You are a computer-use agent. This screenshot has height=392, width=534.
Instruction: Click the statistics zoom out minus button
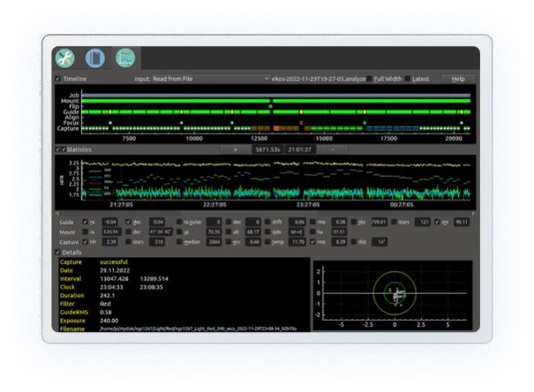point(333,150)
